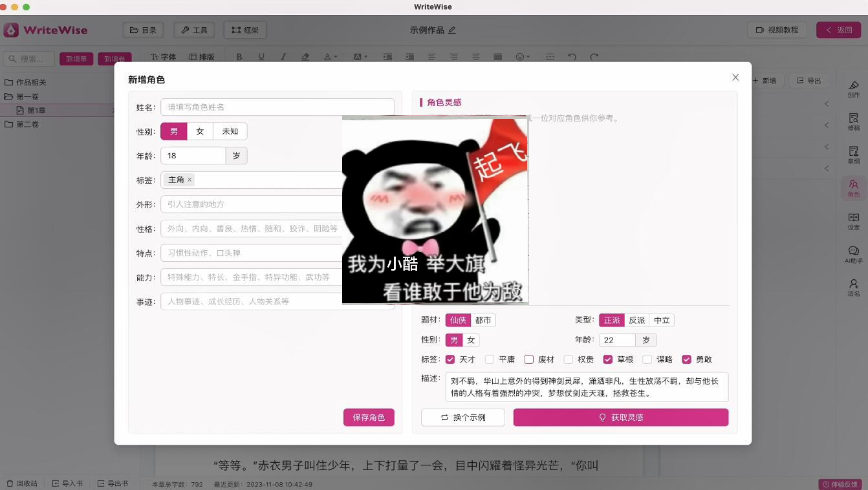Select 仙侠 as the genre
868x490 pixels.
click(458, 320)
